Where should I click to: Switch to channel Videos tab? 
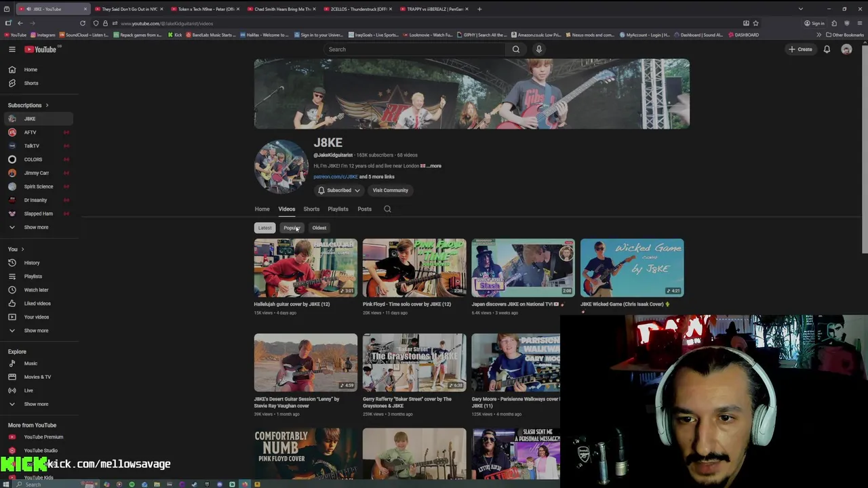(287, 209)
